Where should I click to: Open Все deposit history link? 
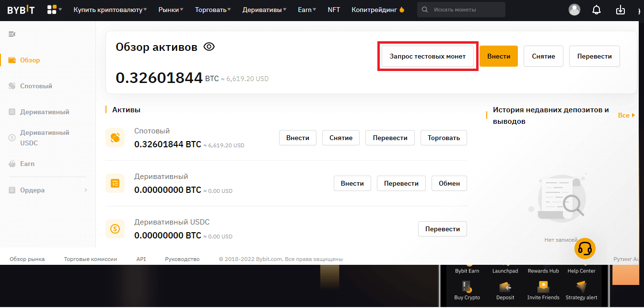tap(626, 115)
